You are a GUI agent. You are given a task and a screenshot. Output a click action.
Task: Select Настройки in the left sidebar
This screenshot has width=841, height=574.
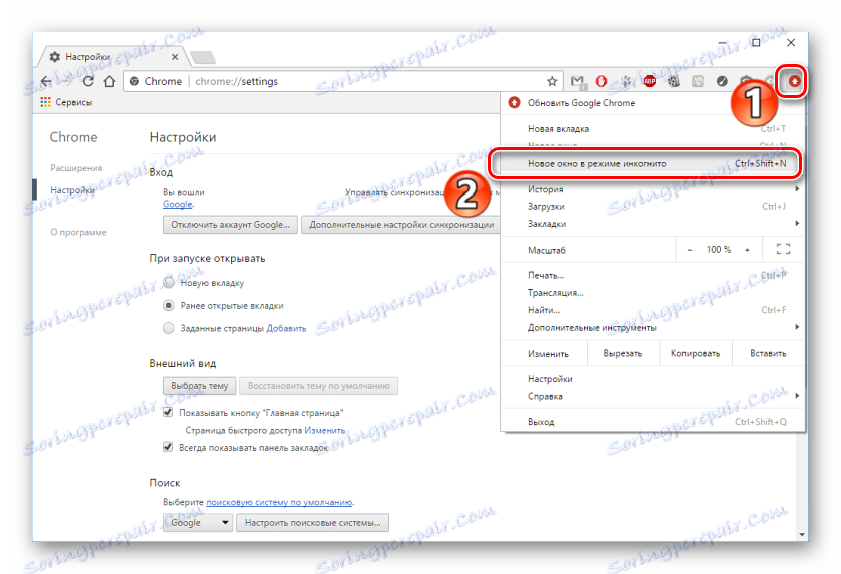tap(72, 190)
